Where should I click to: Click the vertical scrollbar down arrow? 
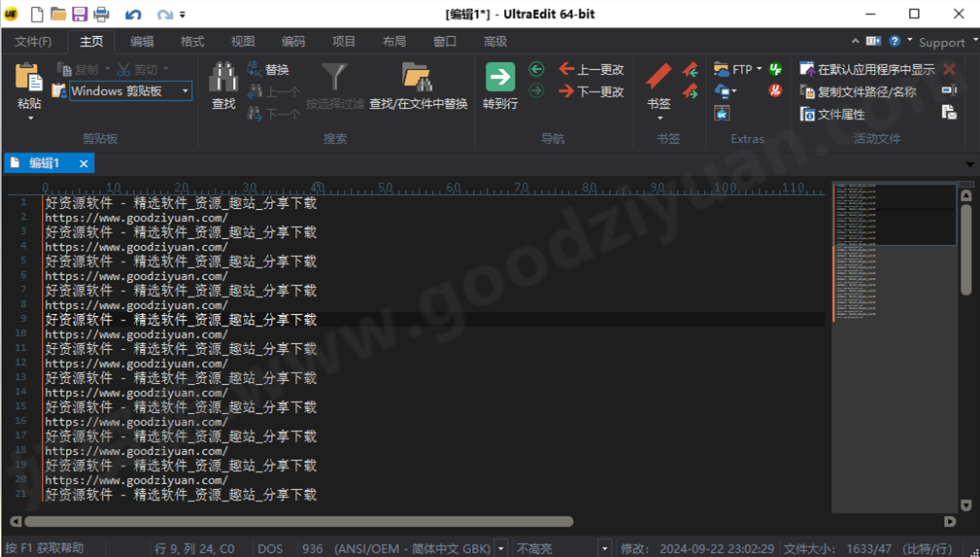pyautogui.click(x=965, y=505)
